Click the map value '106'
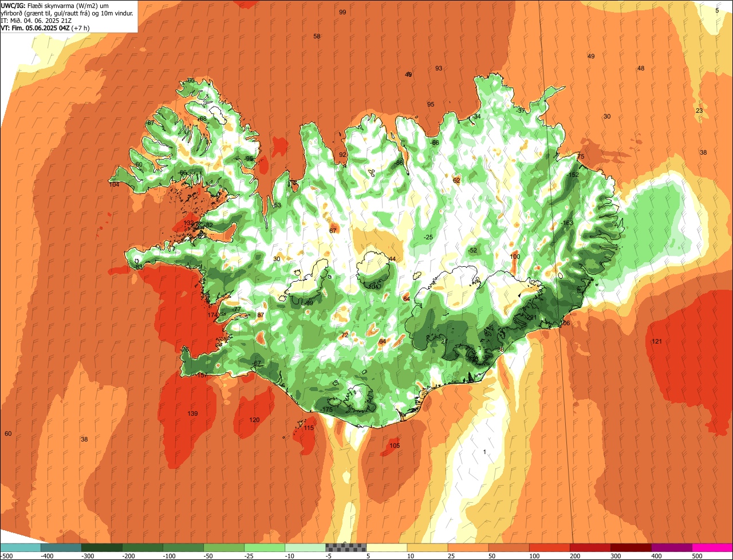Image resolution: width=733 pixels, height=560 pixels. click(x=565, y=324)
